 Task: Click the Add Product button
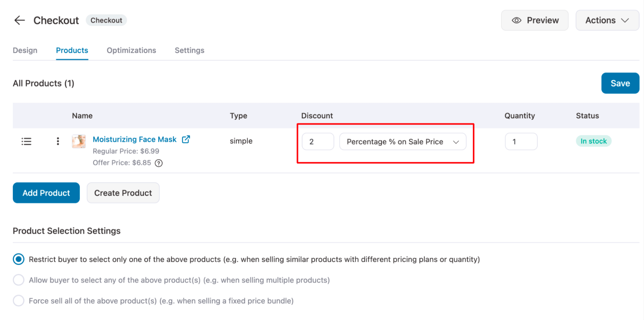[x=46, y=193]
